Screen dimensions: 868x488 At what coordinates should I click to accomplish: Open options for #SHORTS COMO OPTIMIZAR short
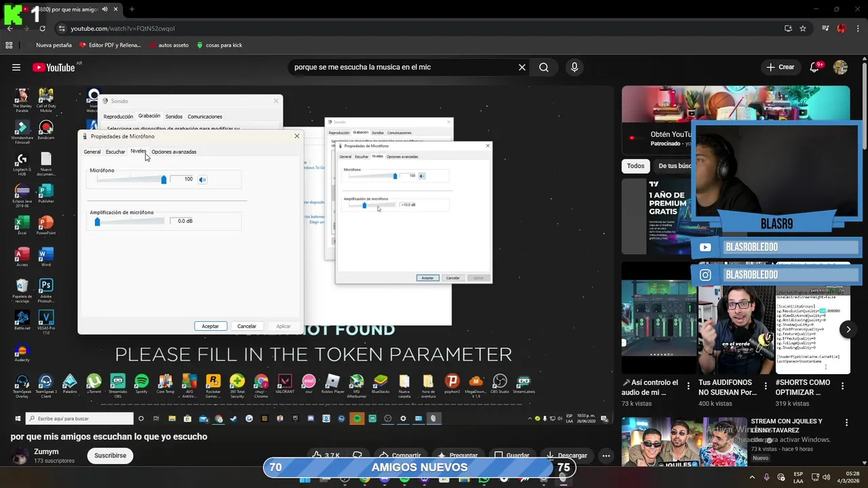(x=842, y=386)
